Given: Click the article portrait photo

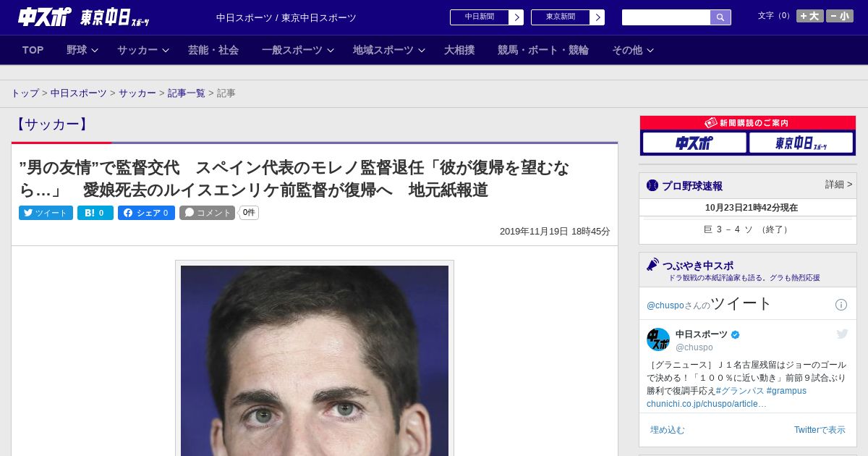Looking at the screenshot, I should tap(315, 360).
